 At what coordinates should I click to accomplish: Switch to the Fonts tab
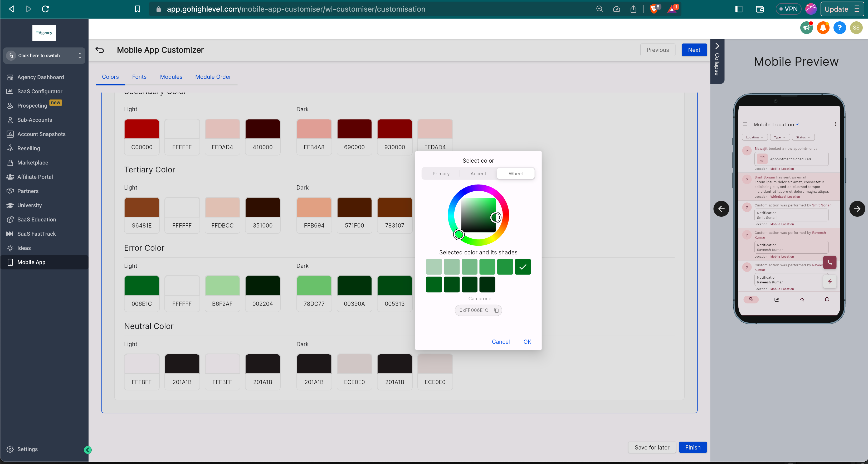click(x=139, y=77)
